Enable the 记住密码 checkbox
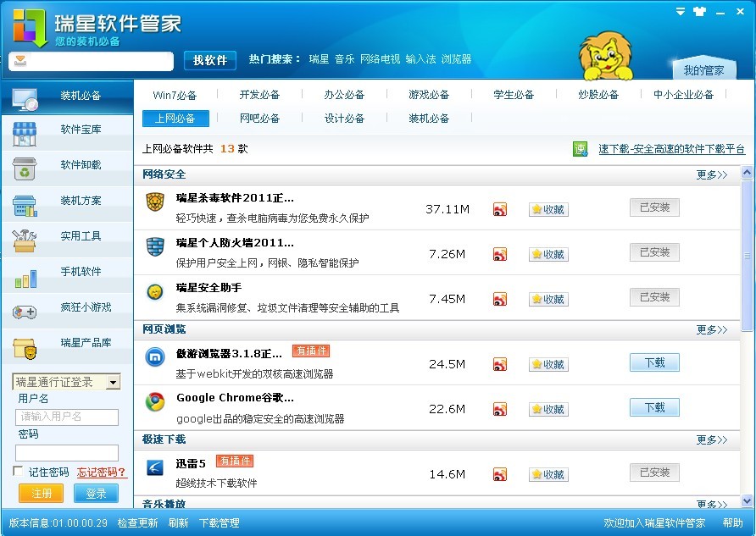The height and width of the screenshot is (536, 756). pos(18,472)
